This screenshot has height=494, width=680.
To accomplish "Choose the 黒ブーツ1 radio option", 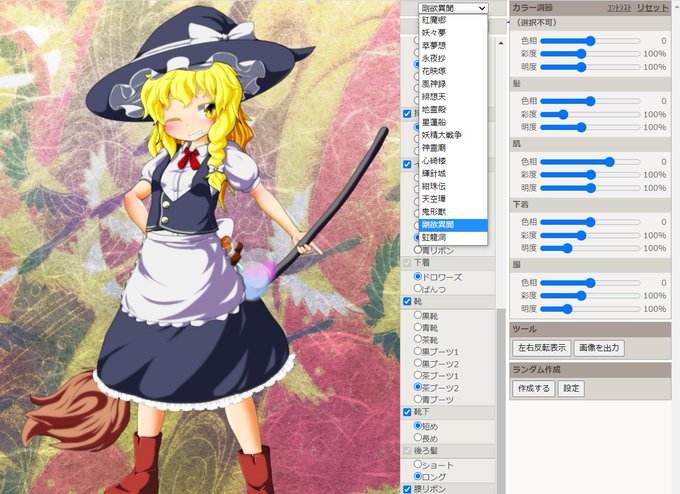I will point(418,351).
